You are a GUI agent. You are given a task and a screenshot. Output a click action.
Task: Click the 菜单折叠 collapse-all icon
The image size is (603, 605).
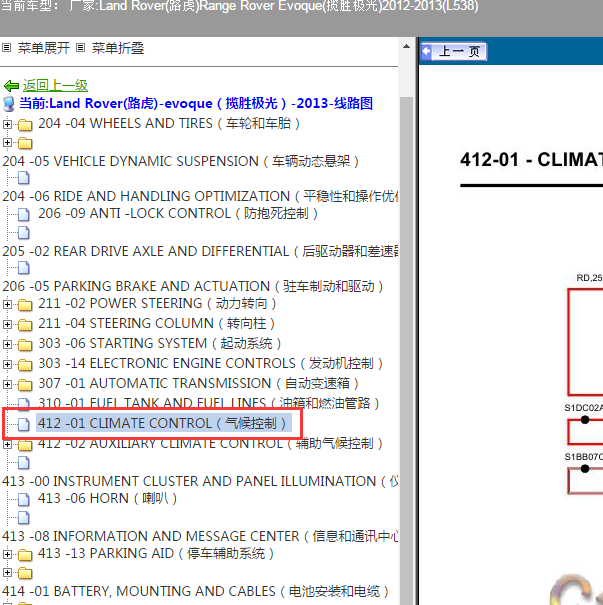pyautogui.click(x=80, y=48)
